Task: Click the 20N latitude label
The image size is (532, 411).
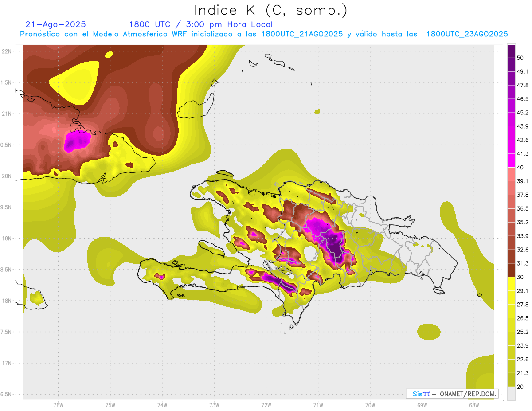Action: 7,176
